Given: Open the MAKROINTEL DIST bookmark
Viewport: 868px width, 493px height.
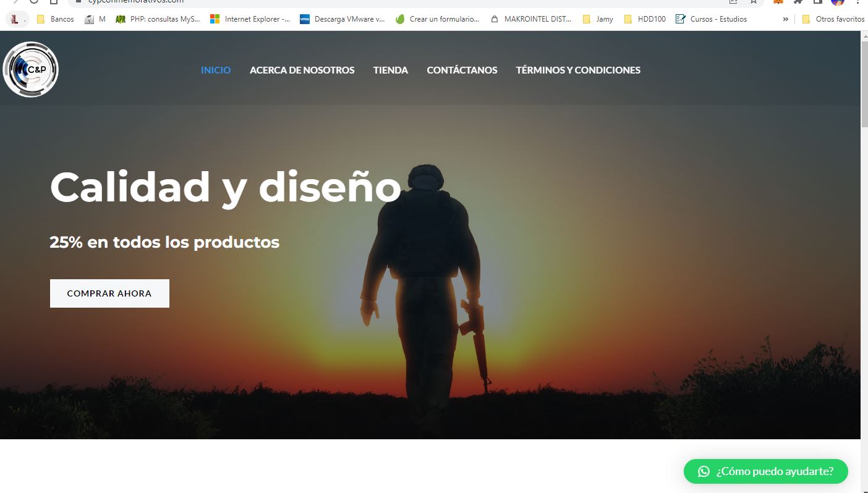Looking at the screenshot, I should pos(531,19).
